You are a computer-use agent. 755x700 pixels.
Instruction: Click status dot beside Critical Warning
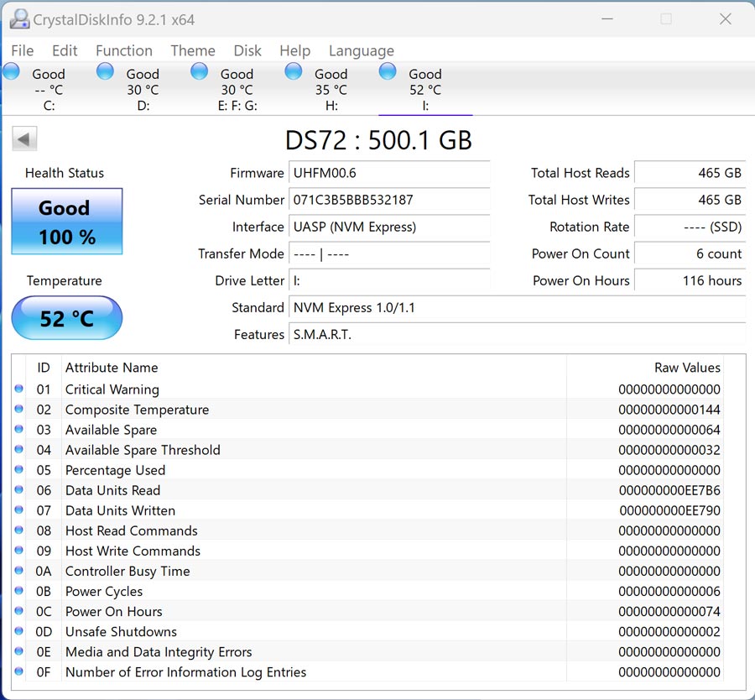click(19, 389)
